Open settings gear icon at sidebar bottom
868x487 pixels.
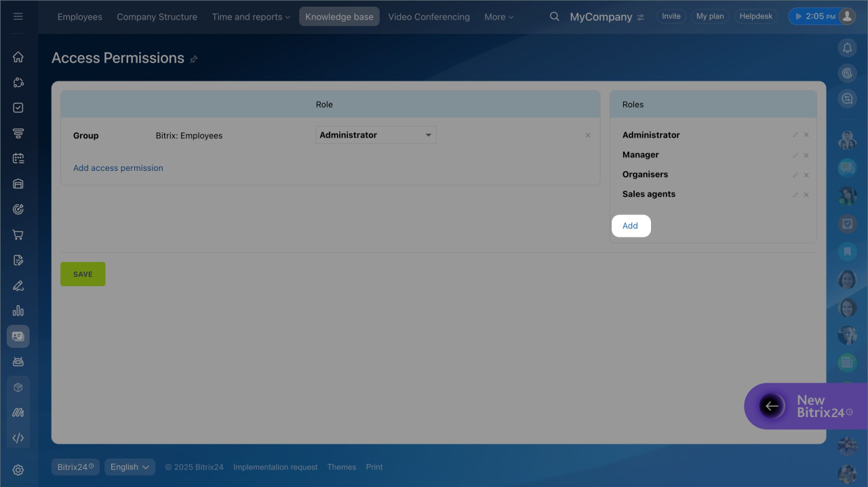(x=18, y=470)
